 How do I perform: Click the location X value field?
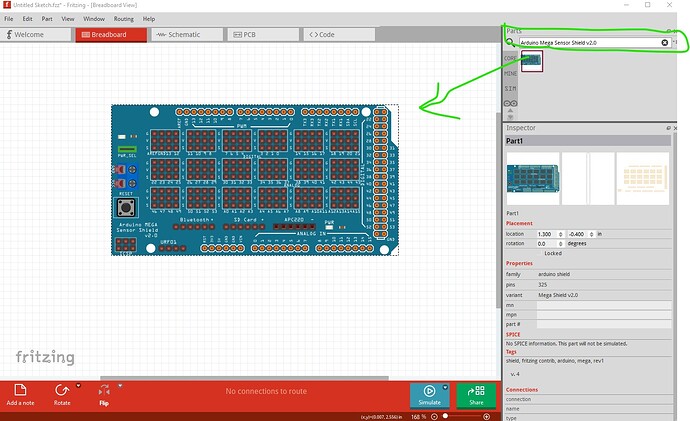547,234
